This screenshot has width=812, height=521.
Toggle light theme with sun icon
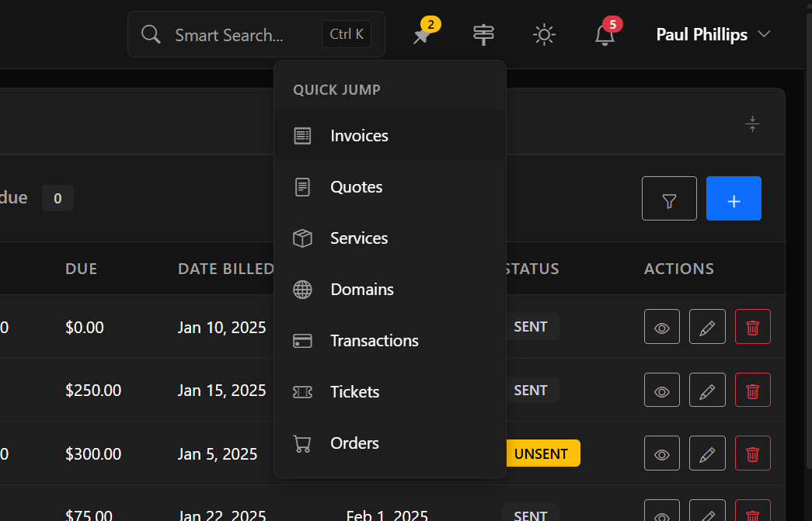point(544,35)
